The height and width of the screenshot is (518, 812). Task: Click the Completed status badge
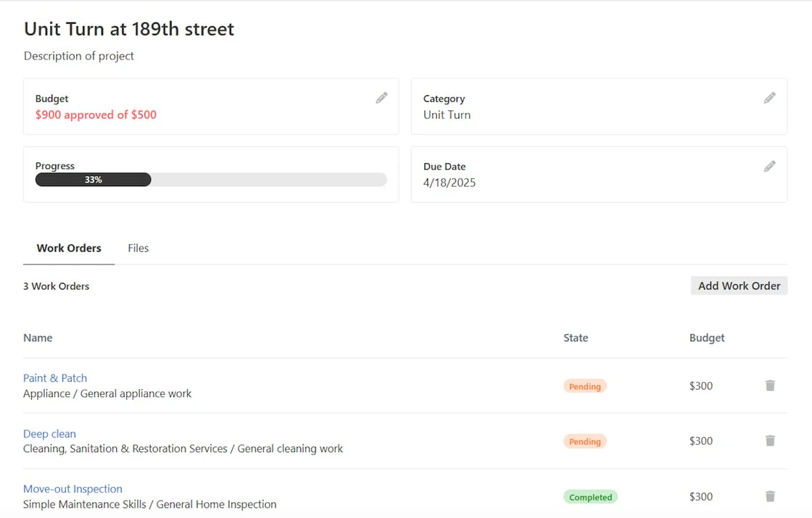(x=590, y=497)
